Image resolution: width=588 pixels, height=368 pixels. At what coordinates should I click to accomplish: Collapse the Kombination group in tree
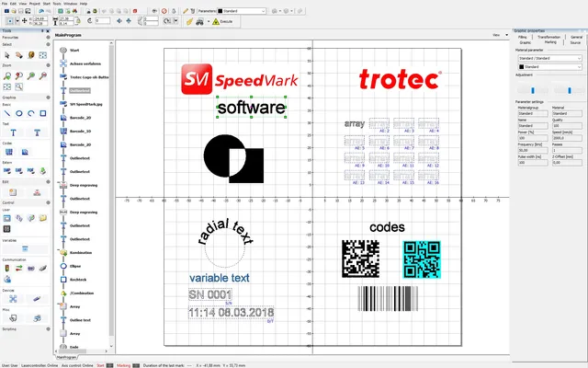coord(59,249)
